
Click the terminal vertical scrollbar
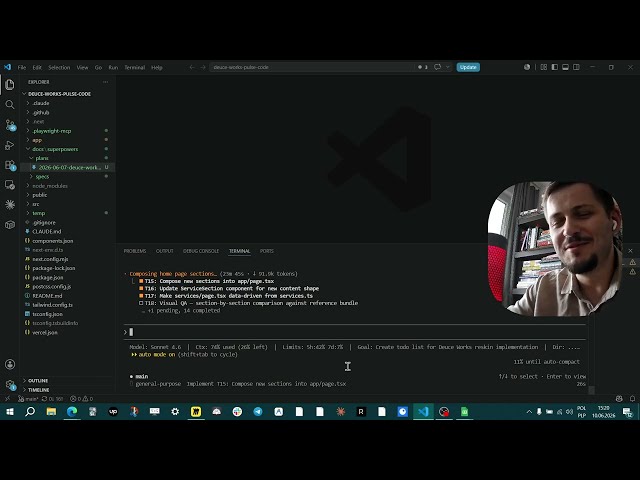pyautogui.click(x=591, y=390)
